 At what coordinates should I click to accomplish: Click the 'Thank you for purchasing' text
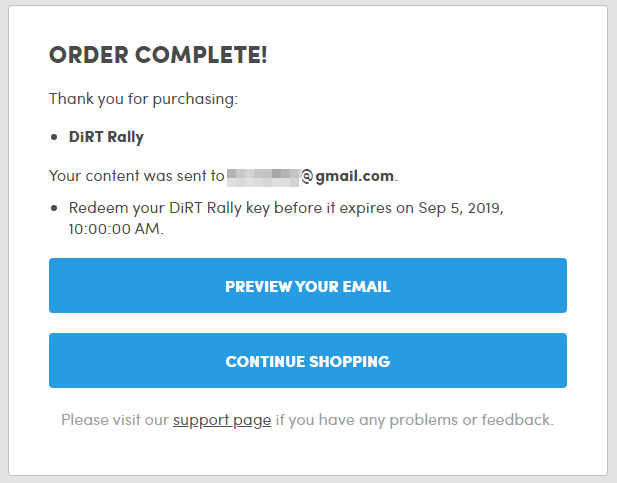(143, 99)
